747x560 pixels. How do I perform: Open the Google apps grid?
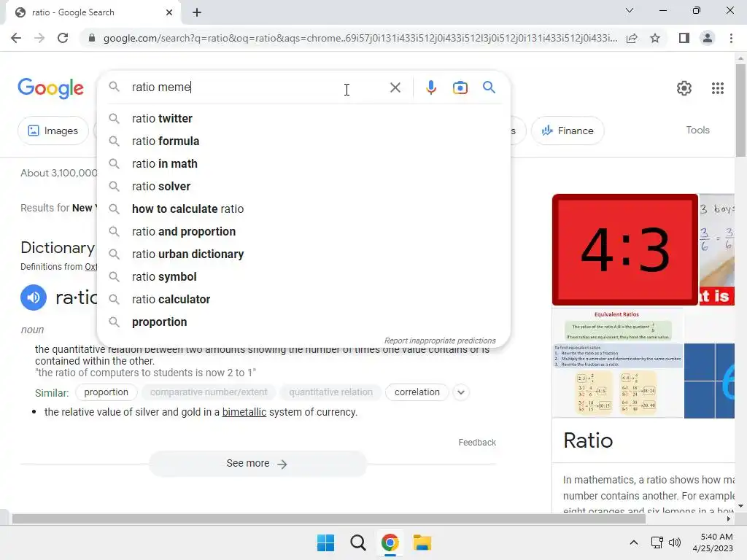[718, 88]
